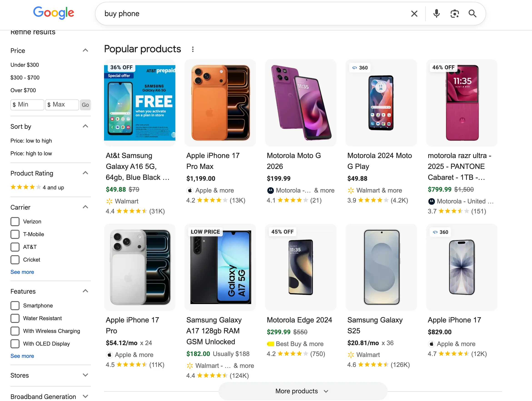
Task: Check the With OLED Display checkbox
Action: [15, 344]
